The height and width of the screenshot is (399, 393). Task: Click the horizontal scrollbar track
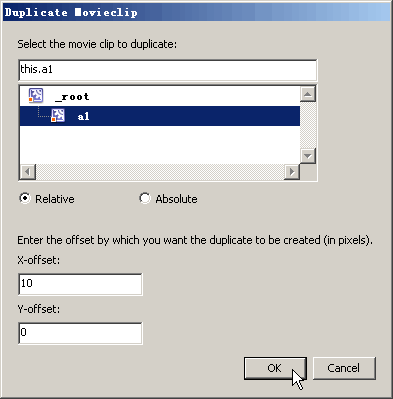tap(160, 172)
